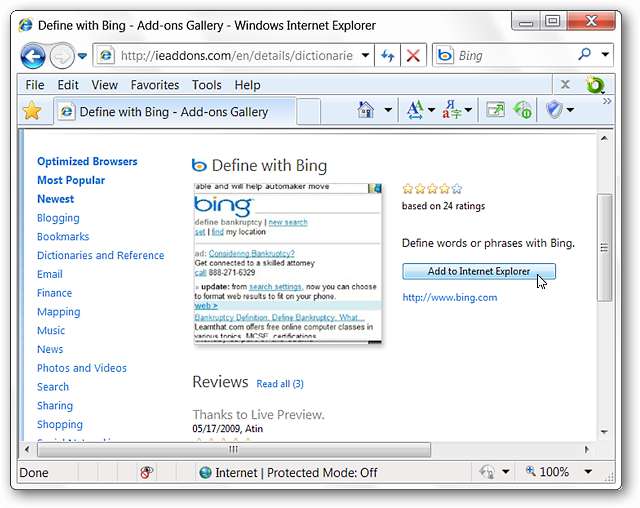640x508 pixels.
Task: Open the address bar history dropdown
Action: click(x=366, y=56)
